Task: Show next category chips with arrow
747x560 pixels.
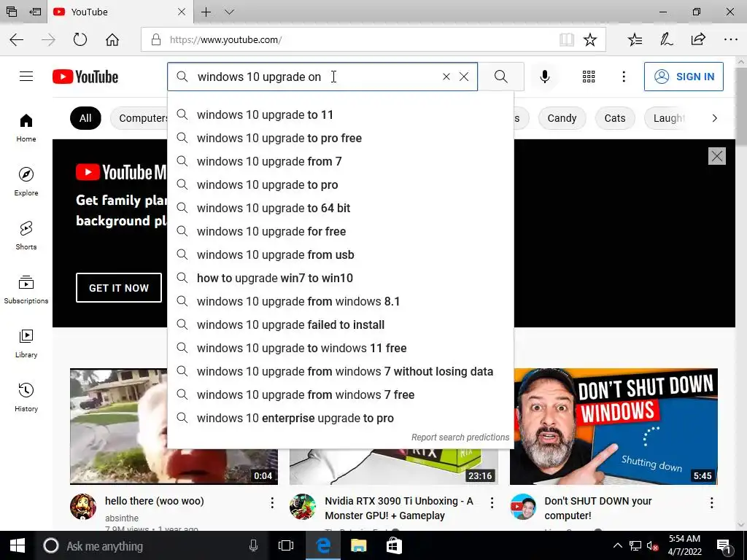Action: point(714,118)
